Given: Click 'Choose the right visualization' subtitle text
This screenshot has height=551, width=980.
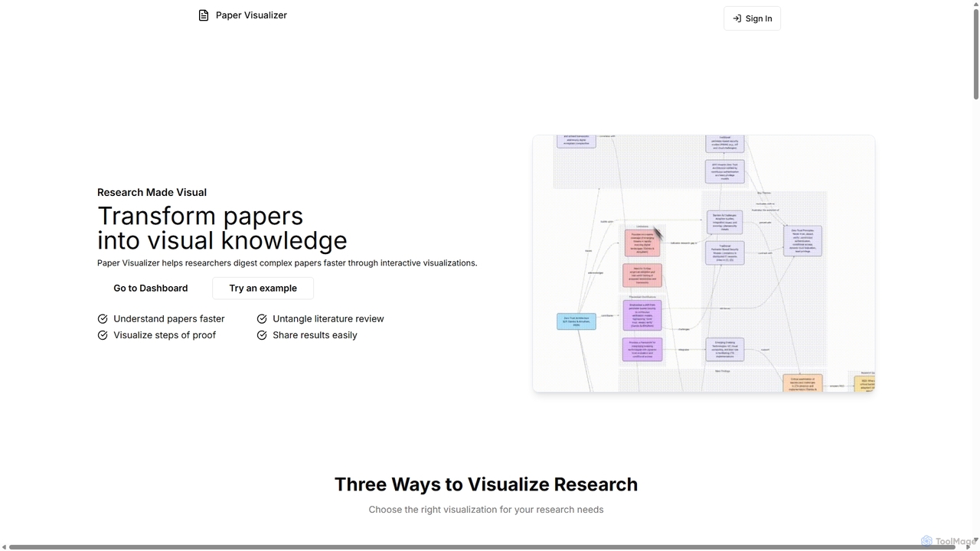Looking at the screenshot, I should click(486, 510).
